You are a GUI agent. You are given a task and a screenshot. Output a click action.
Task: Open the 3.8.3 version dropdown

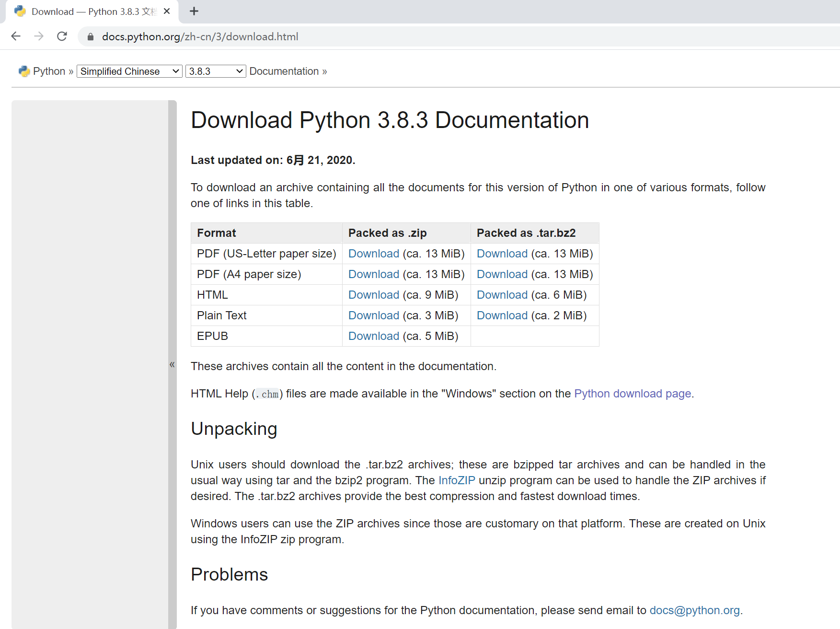click(216, 71)
